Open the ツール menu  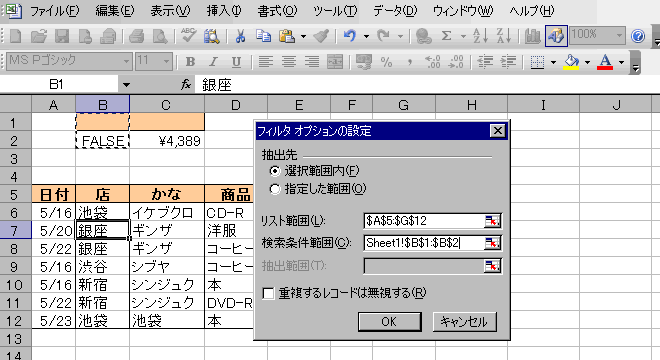[335, 11]
